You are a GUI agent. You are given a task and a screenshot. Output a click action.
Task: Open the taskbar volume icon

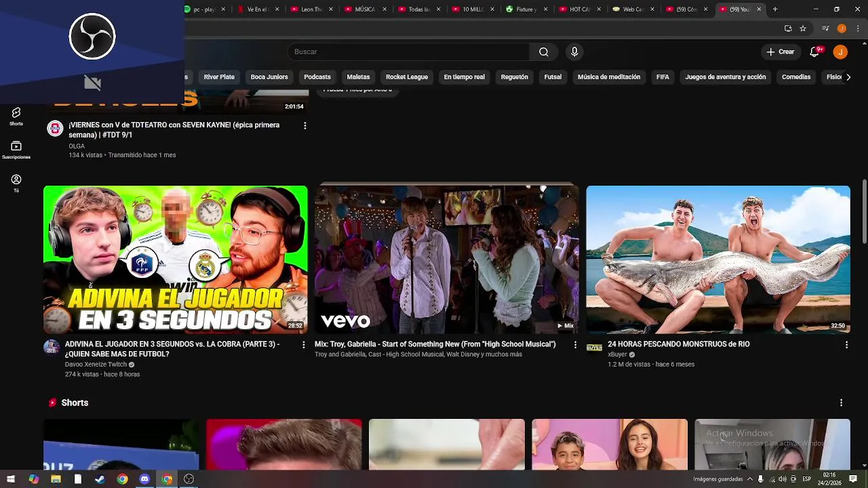pyautogui.click(x=783, y=479)
